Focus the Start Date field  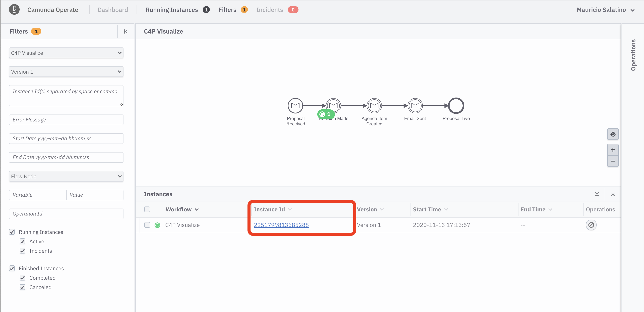66,138
